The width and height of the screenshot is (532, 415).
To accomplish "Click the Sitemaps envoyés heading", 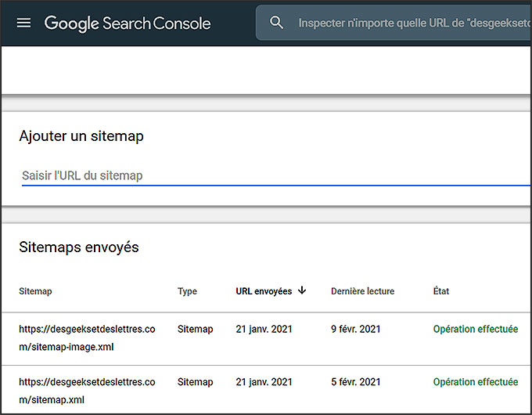I will 79,247.
